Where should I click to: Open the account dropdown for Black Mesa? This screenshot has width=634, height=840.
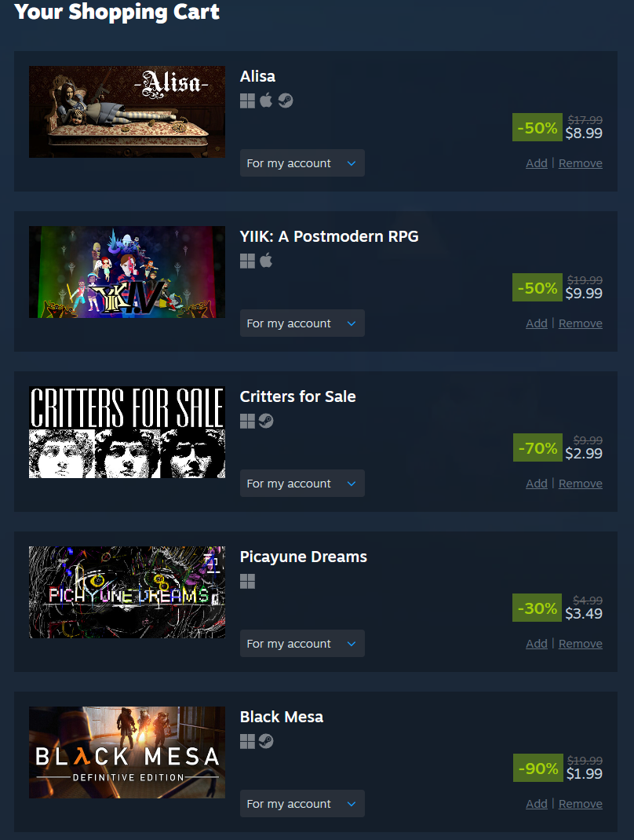pyautogui.click(x=302, y=804)
